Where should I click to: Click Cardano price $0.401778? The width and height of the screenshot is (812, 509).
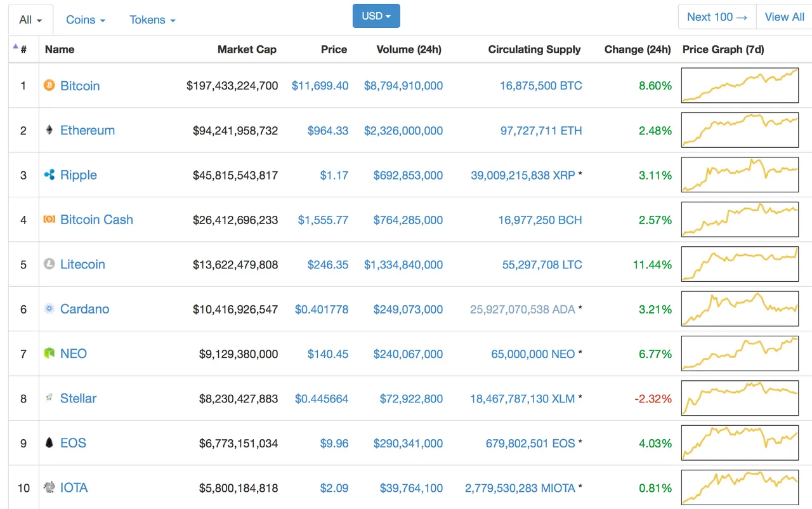click(x=322, y=309)
